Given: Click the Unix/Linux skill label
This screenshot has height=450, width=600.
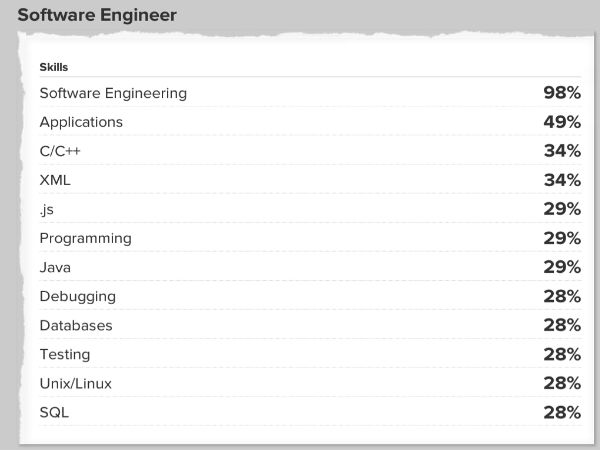Looking at the screenshot, I should click(76, 383).
